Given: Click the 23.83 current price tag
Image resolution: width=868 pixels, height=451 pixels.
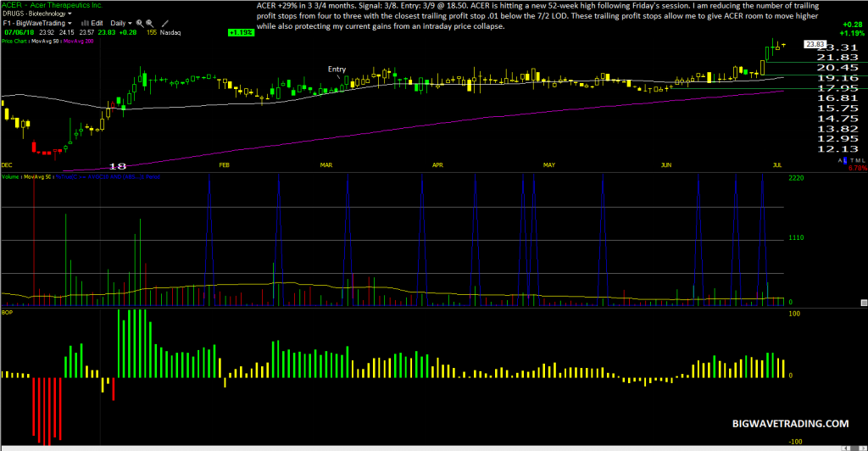Looking at the screenshot, I should pyautogui.click(x=815, y=44).
